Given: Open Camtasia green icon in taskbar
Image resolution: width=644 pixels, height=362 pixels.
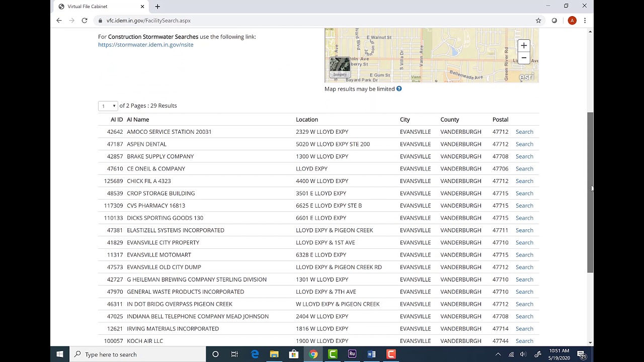Looking at the screenshot, I should point(333,354).
